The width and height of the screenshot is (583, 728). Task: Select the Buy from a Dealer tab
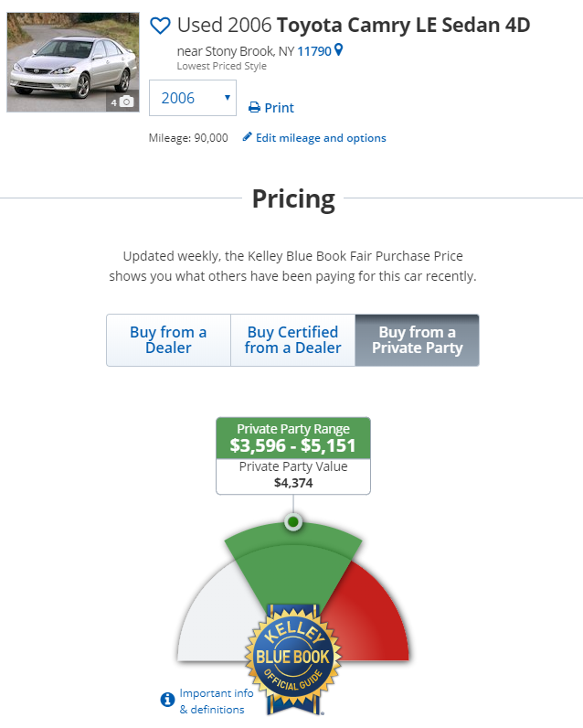(x=168, y=340)
